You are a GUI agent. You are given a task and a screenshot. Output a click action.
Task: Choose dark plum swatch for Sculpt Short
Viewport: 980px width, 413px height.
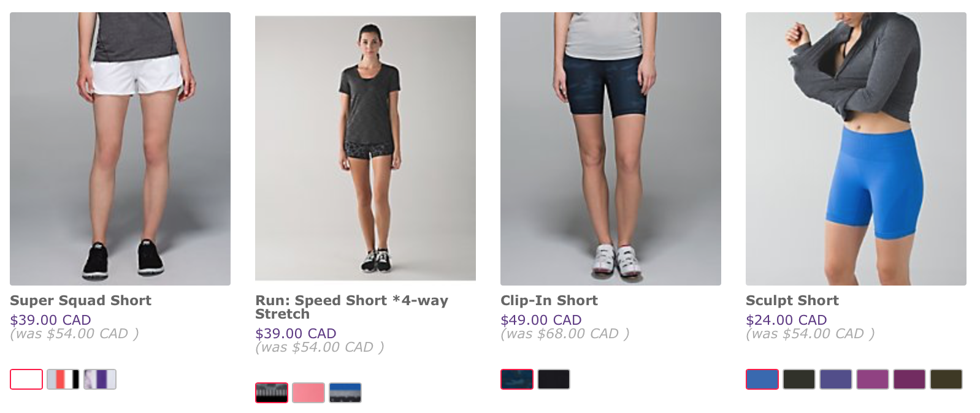(x=909, y=379)
